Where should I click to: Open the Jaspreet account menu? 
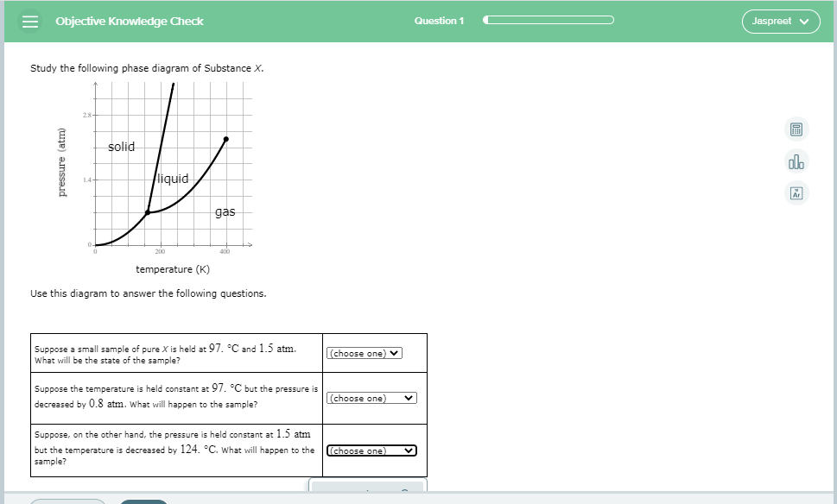(780, 21)
